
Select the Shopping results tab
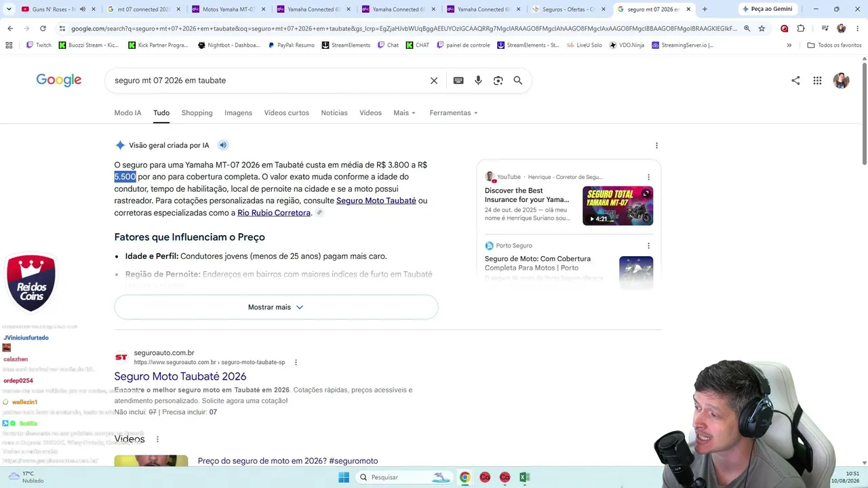pos(197,113)
